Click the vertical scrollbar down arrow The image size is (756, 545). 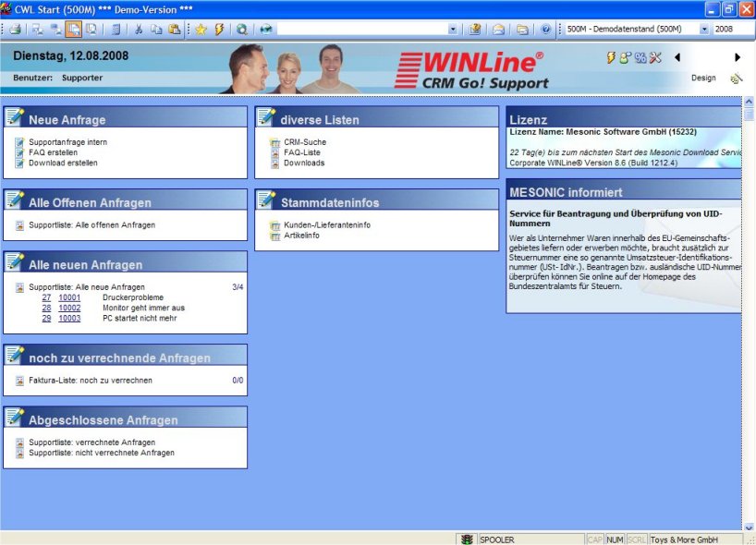[x=749, y=527]
